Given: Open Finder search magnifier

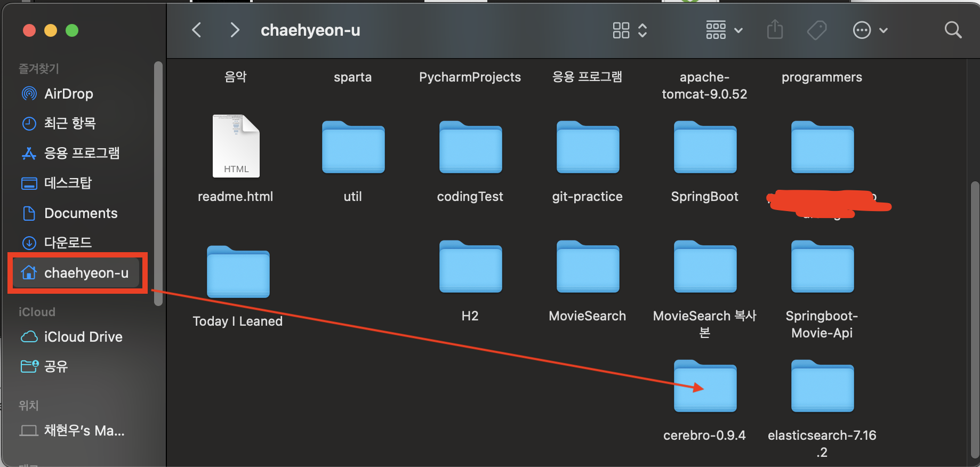Looking at the screenshot, I should [953, 30].
